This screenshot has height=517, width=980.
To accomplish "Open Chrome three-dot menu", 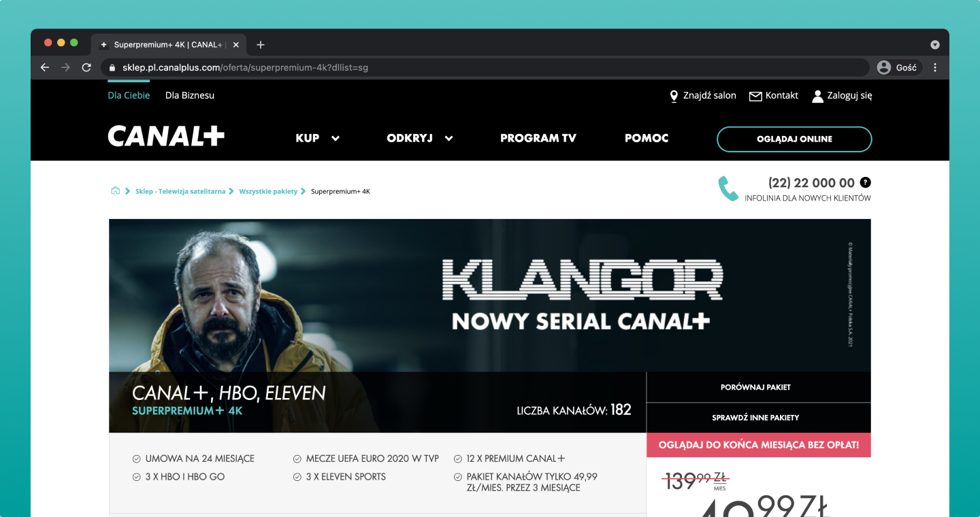I will point(935,67).
